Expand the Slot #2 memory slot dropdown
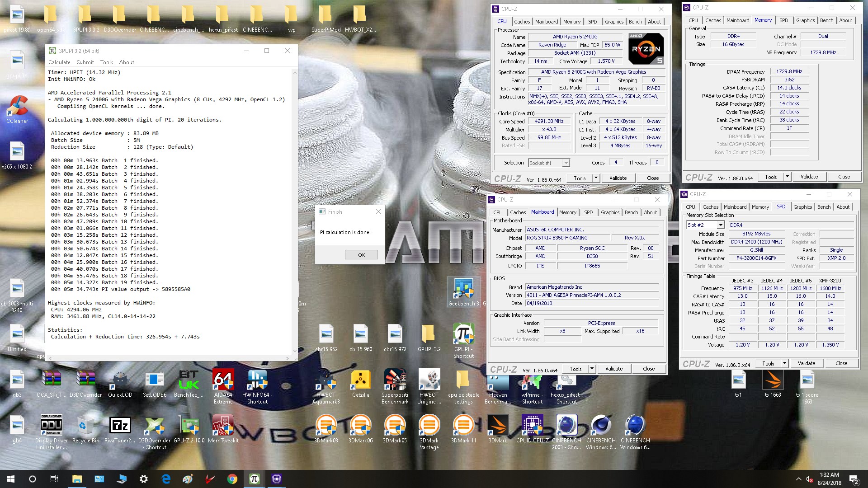868x488 pixels. [x=721, y=225]
